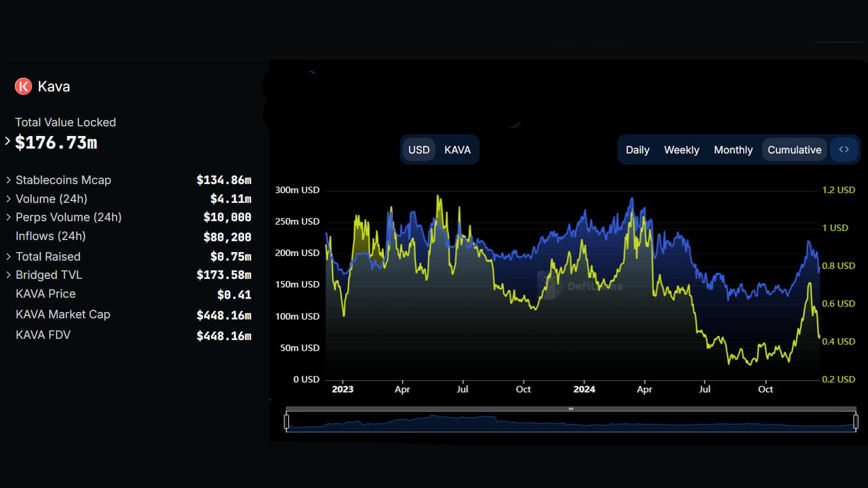Switch chart denomination to USD

419,150
